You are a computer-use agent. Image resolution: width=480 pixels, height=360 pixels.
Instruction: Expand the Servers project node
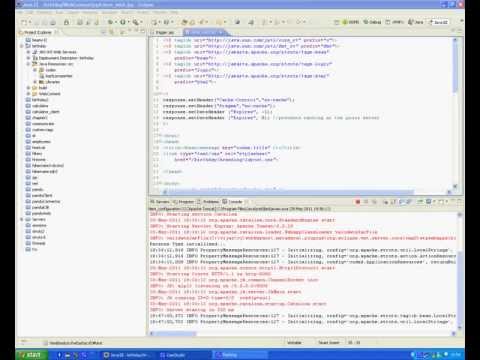click(22, 219)
